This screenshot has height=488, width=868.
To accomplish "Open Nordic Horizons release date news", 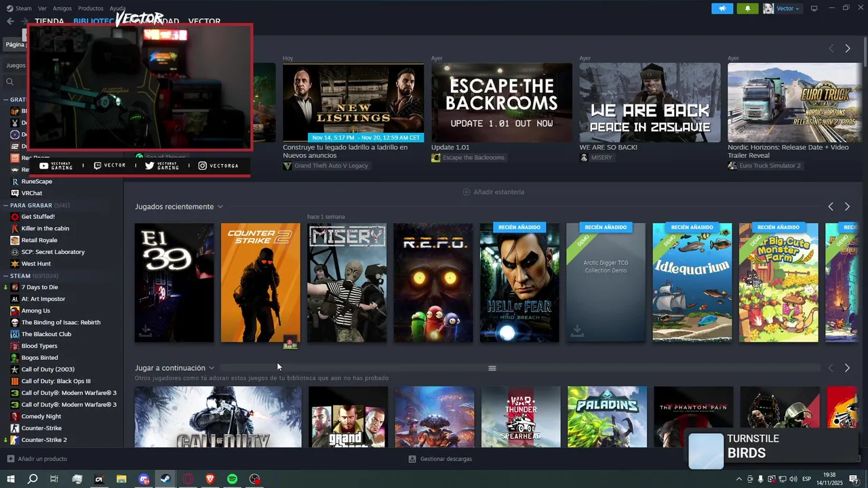I will (x=788, y=151).
